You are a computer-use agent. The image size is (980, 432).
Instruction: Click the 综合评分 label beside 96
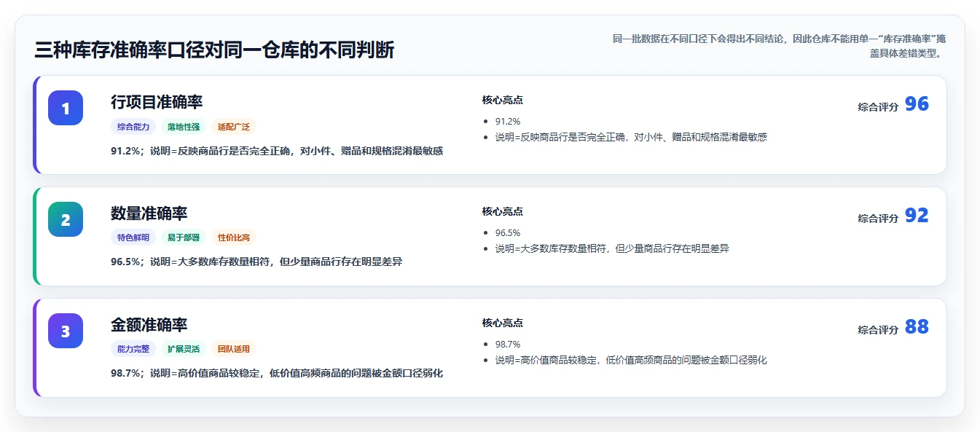878,107
